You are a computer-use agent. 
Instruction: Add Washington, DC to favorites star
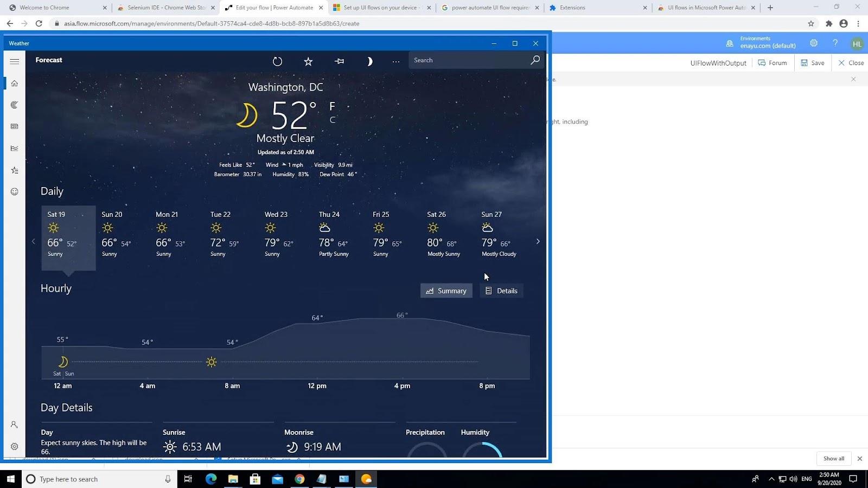(x=308, y=61)
